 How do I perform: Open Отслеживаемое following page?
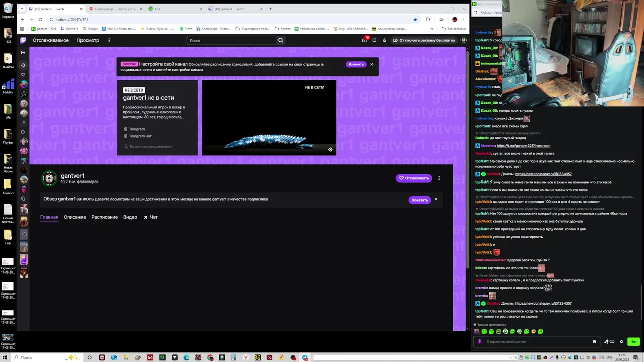tap(51, 40)
